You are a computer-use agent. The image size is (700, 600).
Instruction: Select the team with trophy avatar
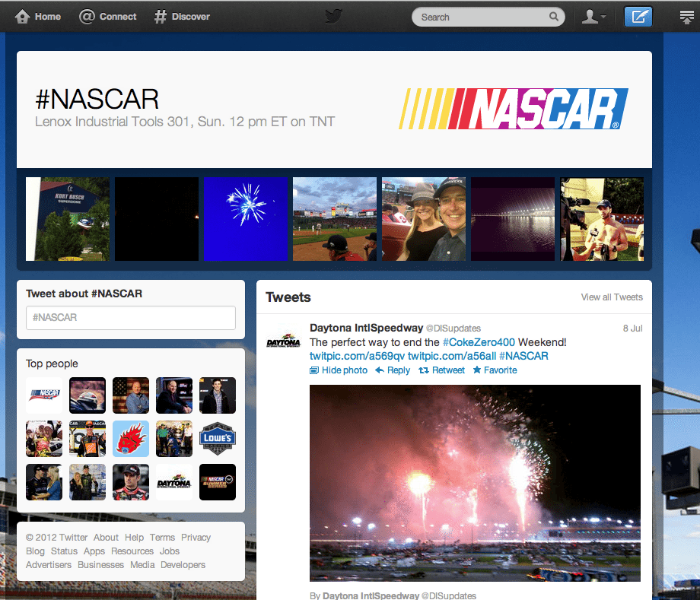coord(174,439)
